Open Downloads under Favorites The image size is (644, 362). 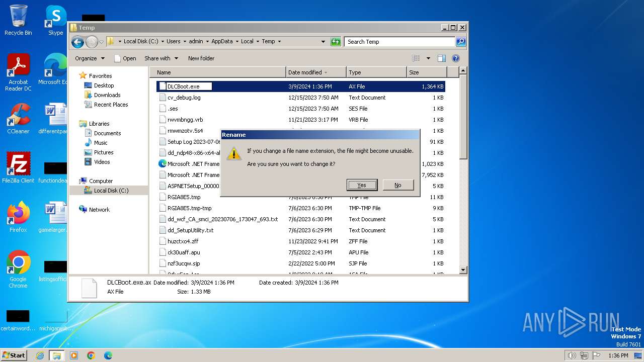point(107,95)
